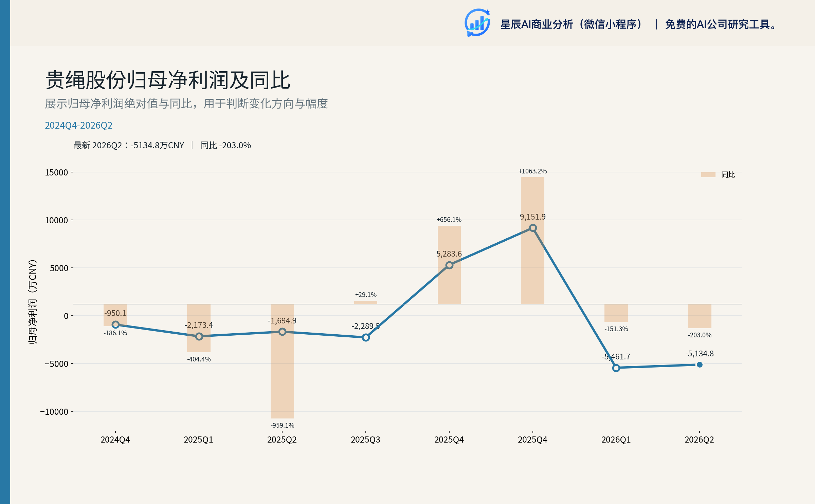The width and height of the screenshot is (815, 504).
Task: Click the 星辰AI商业分析（微信小程序） header text
Action: pyautogui.click(x=572, y=24)
